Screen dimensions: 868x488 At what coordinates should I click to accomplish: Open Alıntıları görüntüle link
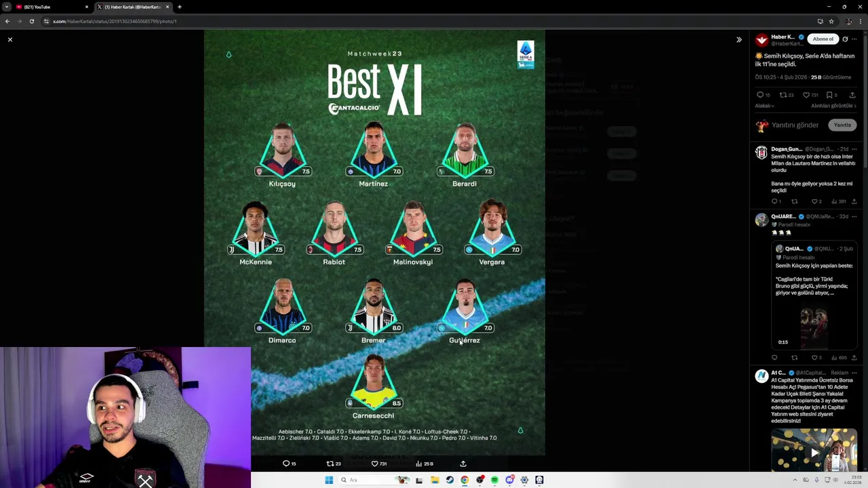pos(833,106)
